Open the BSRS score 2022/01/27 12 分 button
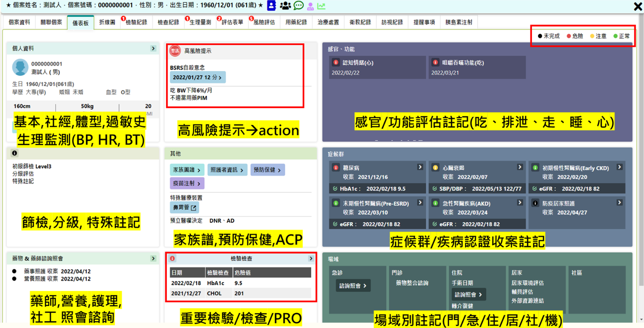 coord(197,77)
